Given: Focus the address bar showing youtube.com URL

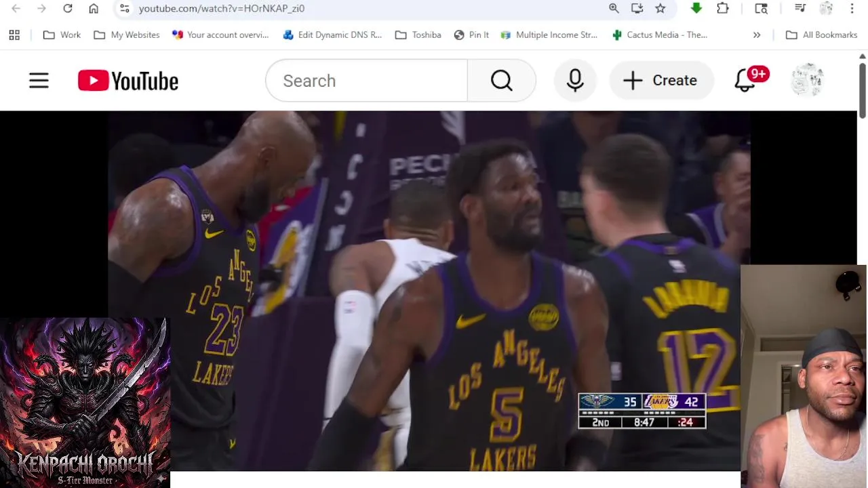Looking at the screenshot, I should pos(366,9).
